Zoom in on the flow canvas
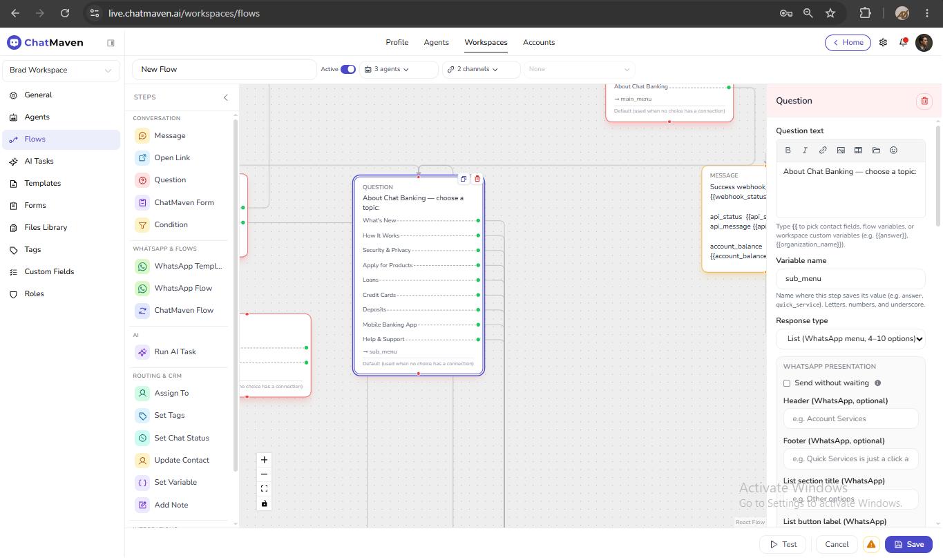 click(264, 460)
